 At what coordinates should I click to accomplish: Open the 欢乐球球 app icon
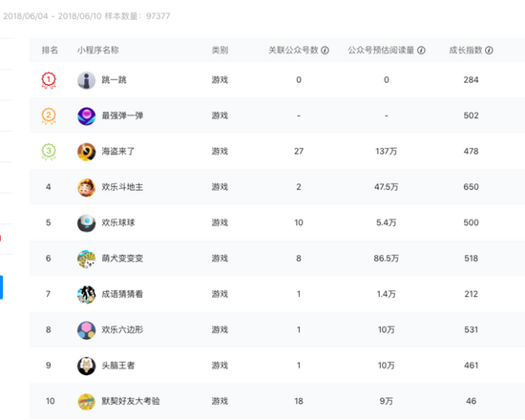86,223
